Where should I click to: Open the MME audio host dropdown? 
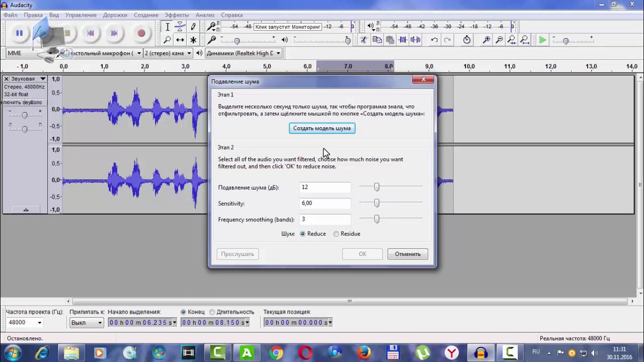click(31, 53)
